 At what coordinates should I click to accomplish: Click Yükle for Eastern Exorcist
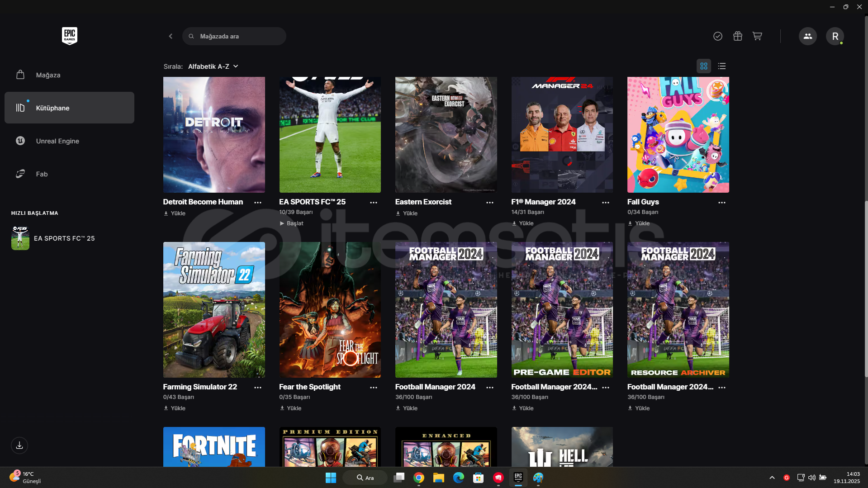coord(407,213)
